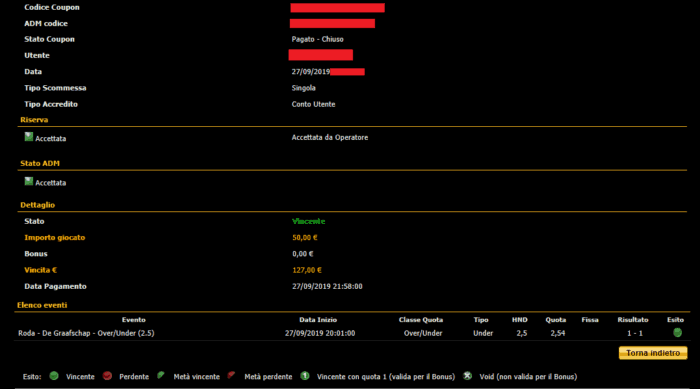Click the Vincente legend green icon
Viewport: 700px width, 389px height.
tap(54, 376)
